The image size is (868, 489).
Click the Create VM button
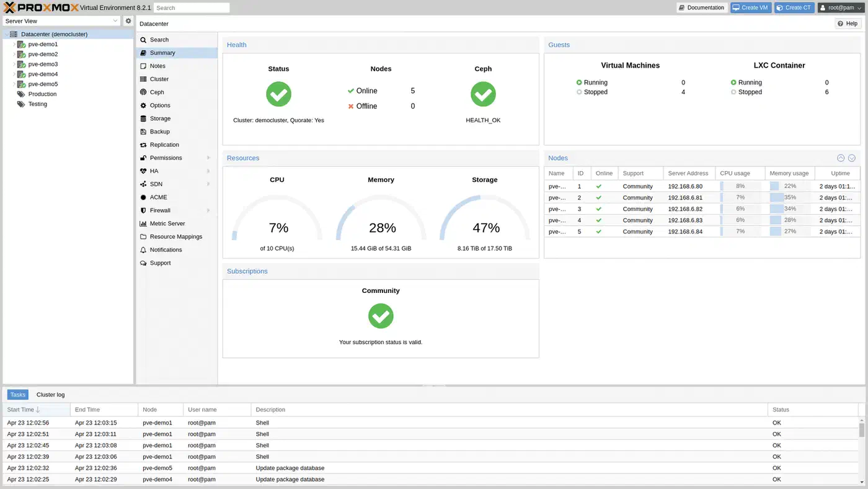(750, 7)
